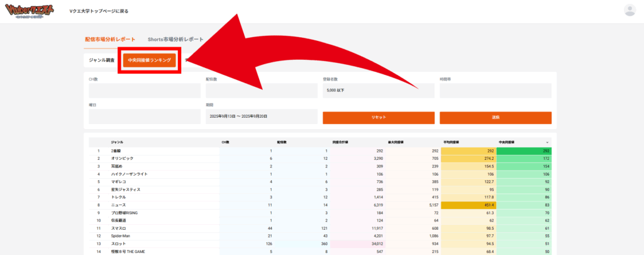Select the ジャンル調査 sub-tab
The image size is (644, 255).
click(102, 60)
